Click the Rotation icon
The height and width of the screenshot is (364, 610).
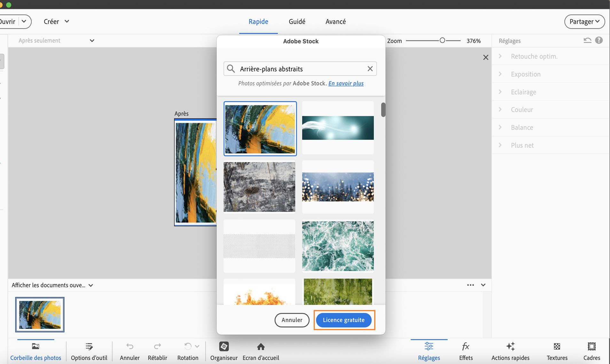188,346
